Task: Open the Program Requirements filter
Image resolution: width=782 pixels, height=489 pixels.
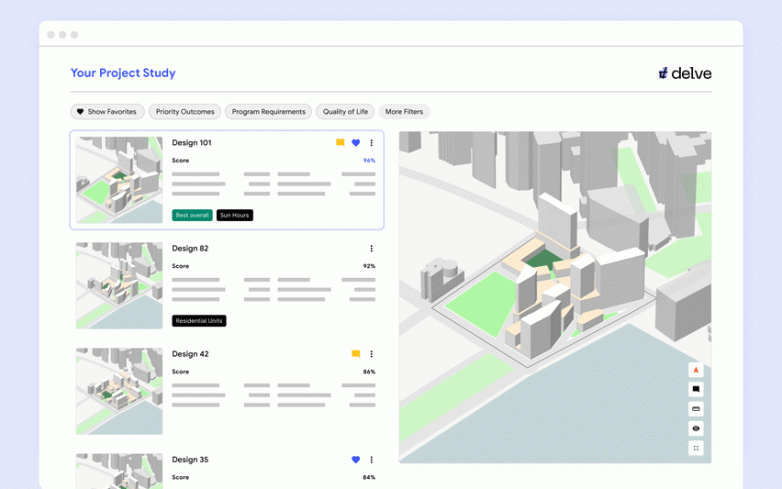Action: 268,112
